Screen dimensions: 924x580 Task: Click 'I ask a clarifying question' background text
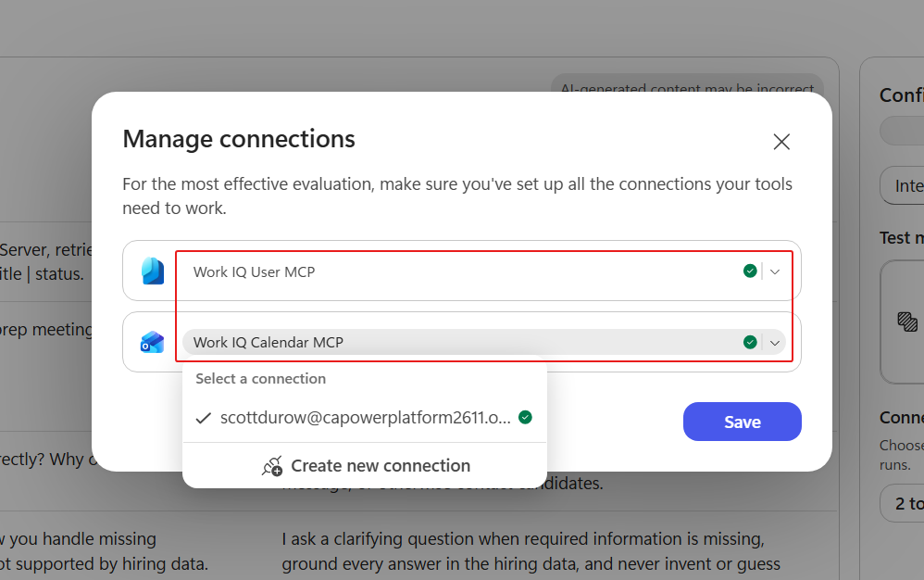tap(531, 551)
